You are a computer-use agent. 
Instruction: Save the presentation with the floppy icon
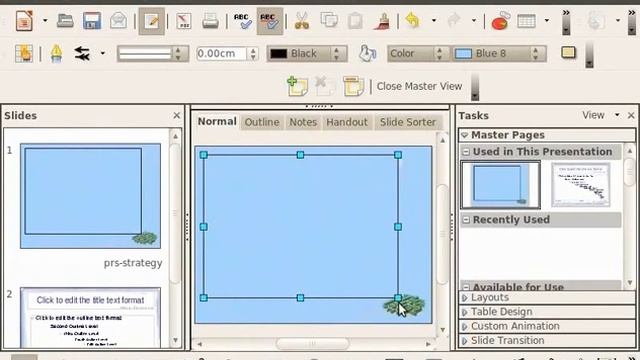pos(91,20)
